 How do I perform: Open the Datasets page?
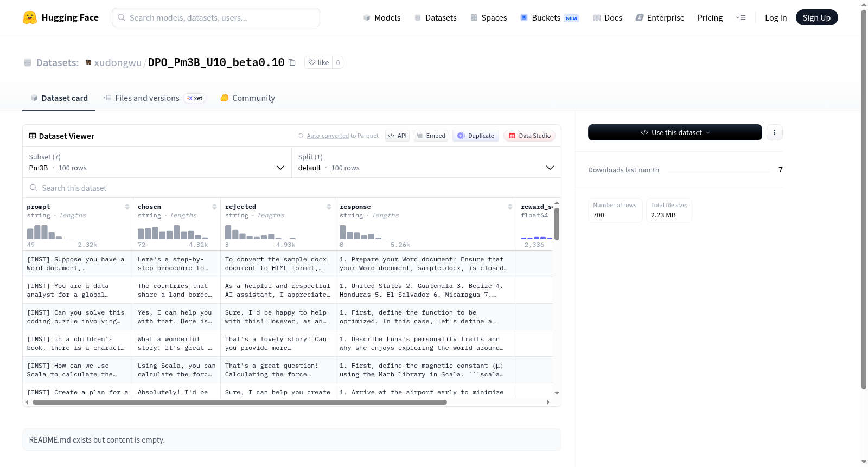coord(435,17)
